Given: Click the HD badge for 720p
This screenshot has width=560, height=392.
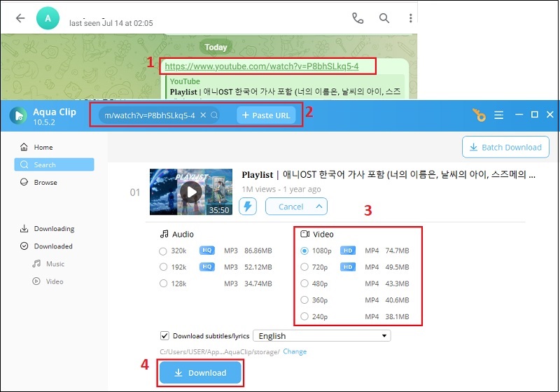Looking at the screenshot, I should pyautogui.click(x=348, y=267).
